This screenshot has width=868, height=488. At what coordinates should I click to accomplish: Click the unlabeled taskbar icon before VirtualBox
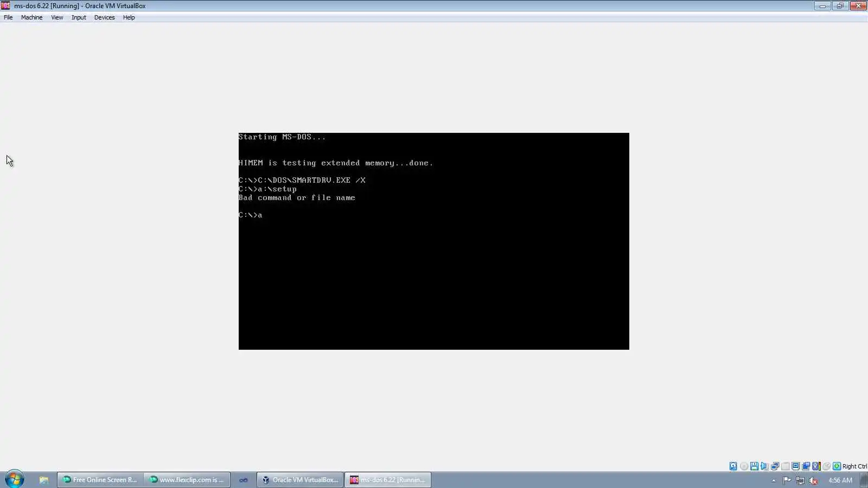click(x=244, y=480)
